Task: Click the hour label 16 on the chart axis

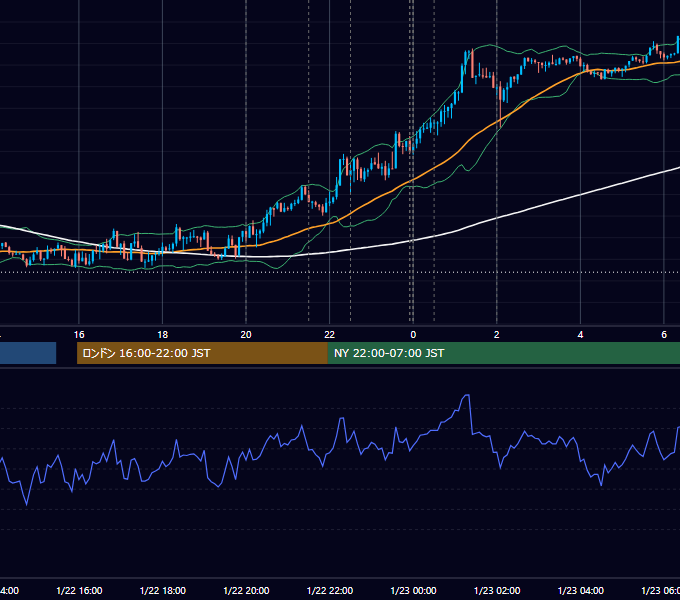Action: [x=79, y=335]
